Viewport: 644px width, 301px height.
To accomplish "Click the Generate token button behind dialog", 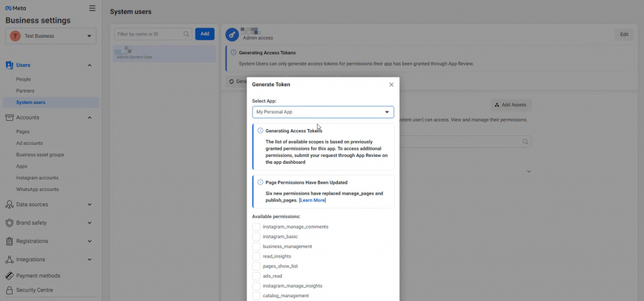I will (x=237, y=81).
